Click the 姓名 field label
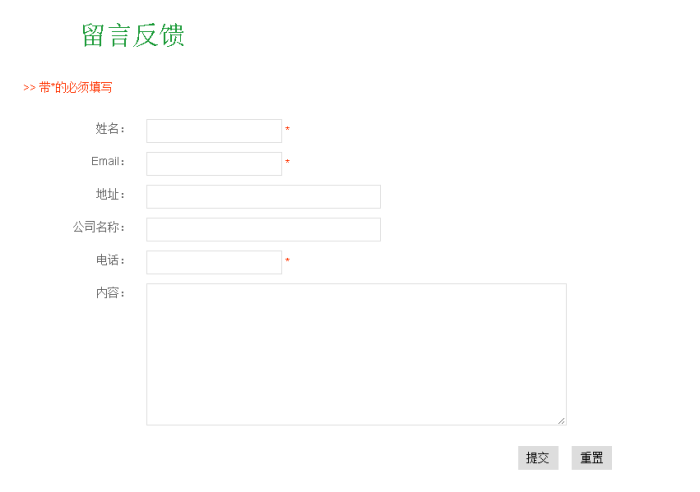 pos(110,128)
